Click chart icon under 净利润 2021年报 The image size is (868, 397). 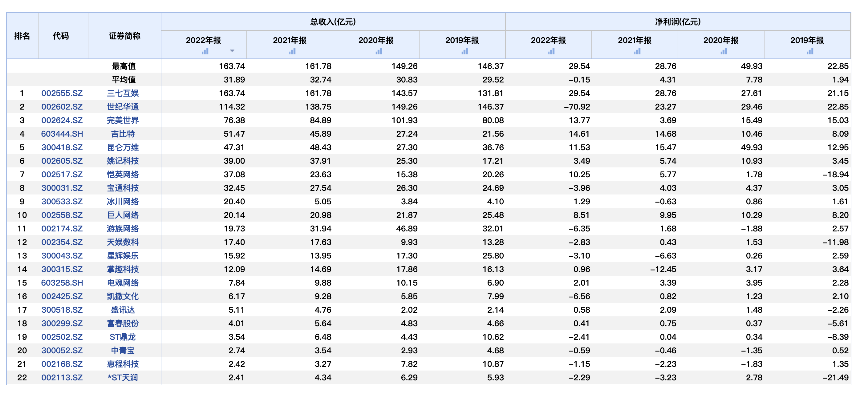[637, 51]
